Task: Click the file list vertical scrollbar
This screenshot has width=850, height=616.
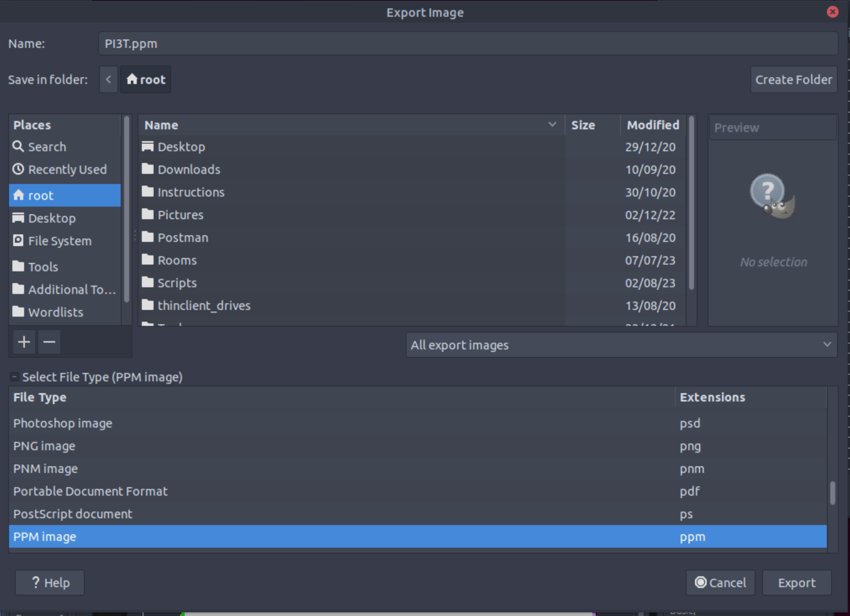Action: click(x=691, y=203)
